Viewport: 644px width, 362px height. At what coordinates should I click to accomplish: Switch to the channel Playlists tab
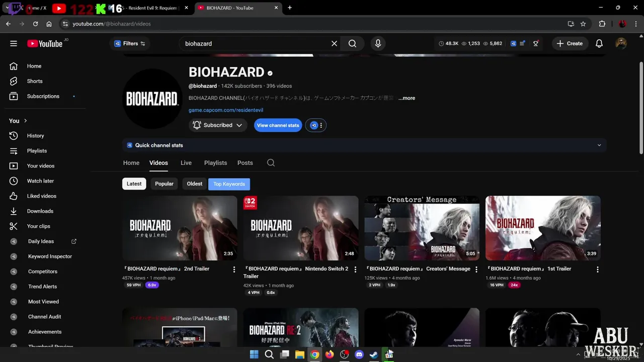215,163
